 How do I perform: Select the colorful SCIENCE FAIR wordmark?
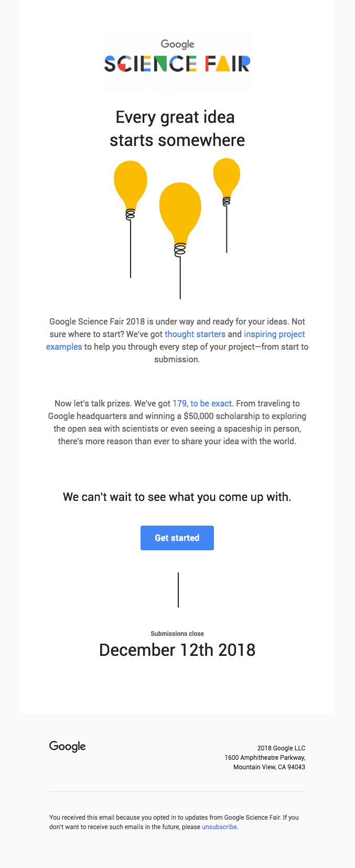[177, 64]
